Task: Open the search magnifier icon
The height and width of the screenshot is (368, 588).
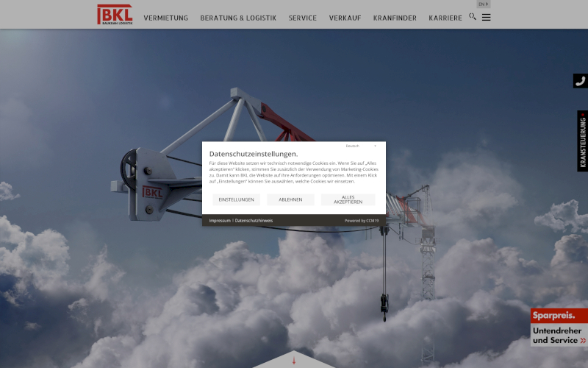Action: coord(473,16)
